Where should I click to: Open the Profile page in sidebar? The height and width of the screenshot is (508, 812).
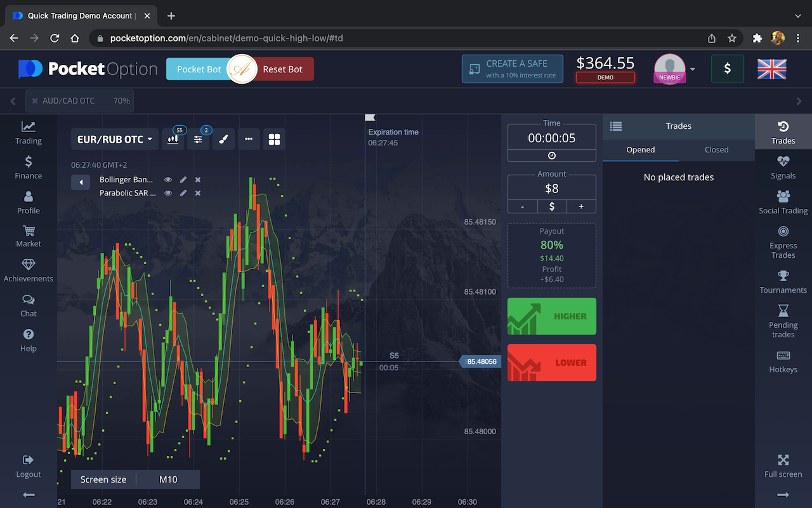point(28,202)
